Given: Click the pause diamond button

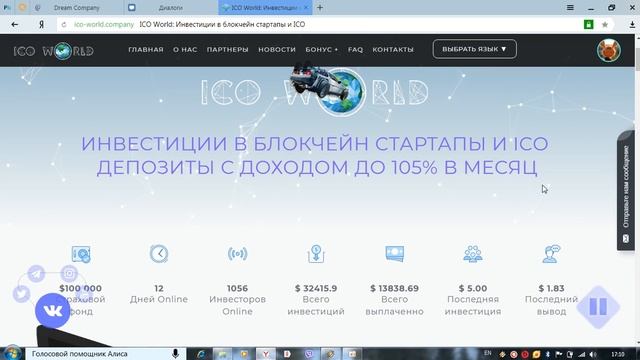Looking at the screenshot, I should (x=598, y=307).
